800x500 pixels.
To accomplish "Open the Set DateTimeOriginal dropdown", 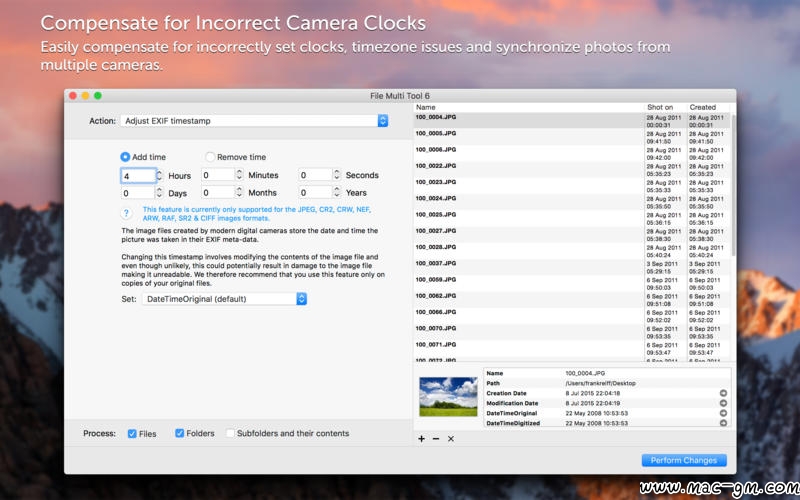I will click(224, 299).
